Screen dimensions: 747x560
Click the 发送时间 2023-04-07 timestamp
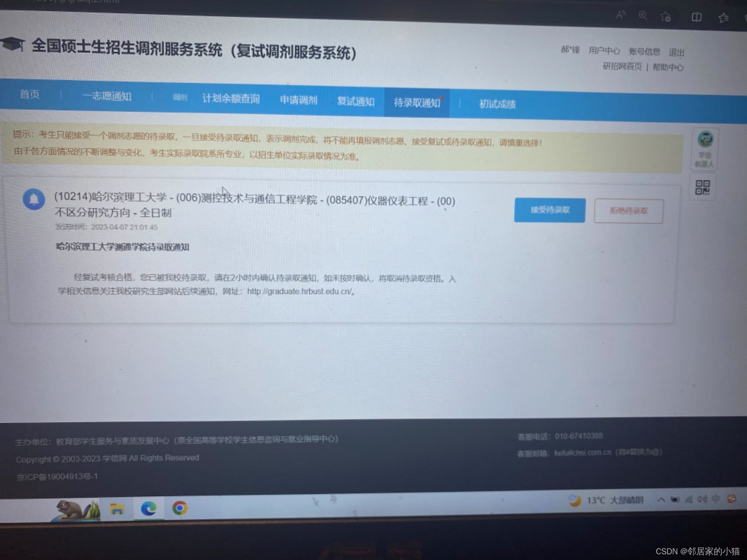click(106, 227)
